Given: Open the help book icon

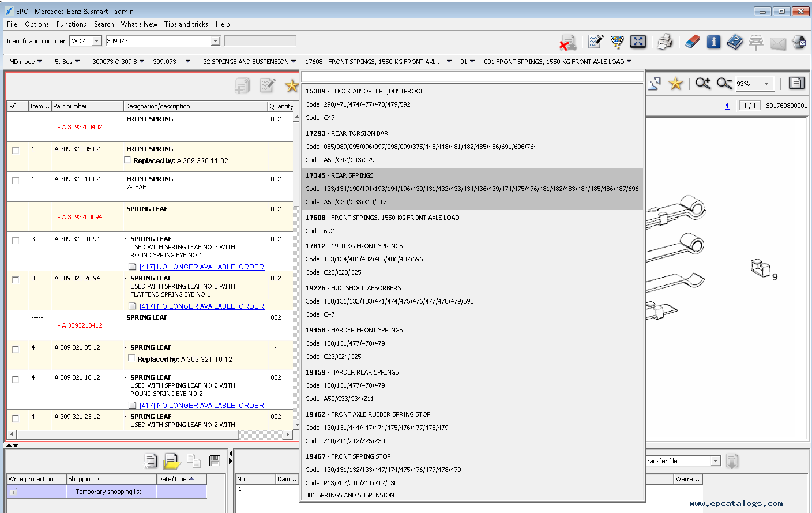Looking at the screenshot, I should tap(735, 42).
